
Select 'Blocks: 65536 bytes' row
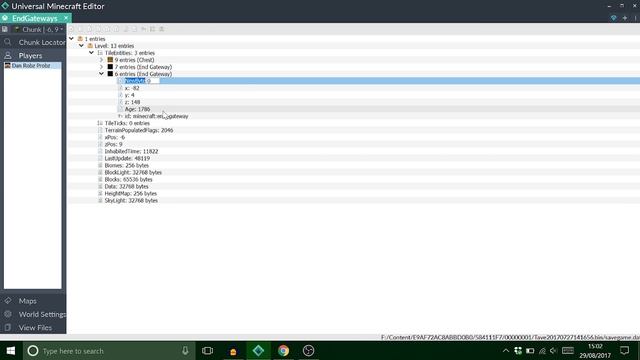click(x=128, y=180)
